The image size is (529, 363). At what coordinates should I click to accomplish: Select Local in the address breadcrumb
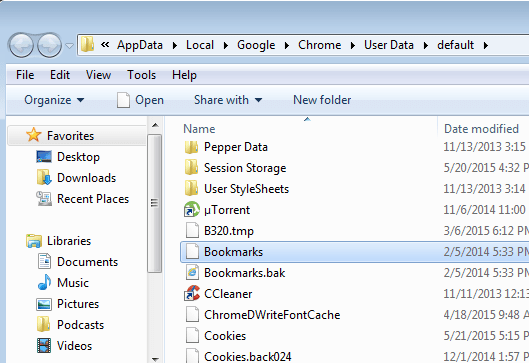pos(200,45)
